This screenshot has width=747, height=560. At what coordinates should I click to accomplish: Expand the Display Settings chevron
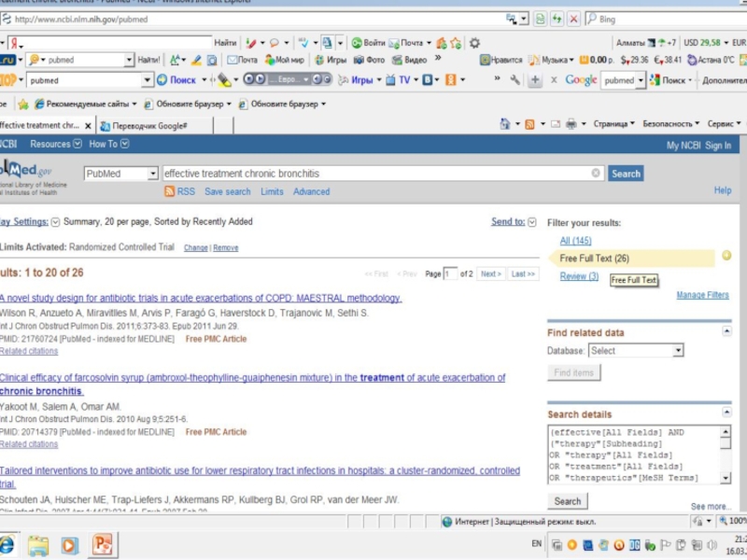click(x=55, y=222)
